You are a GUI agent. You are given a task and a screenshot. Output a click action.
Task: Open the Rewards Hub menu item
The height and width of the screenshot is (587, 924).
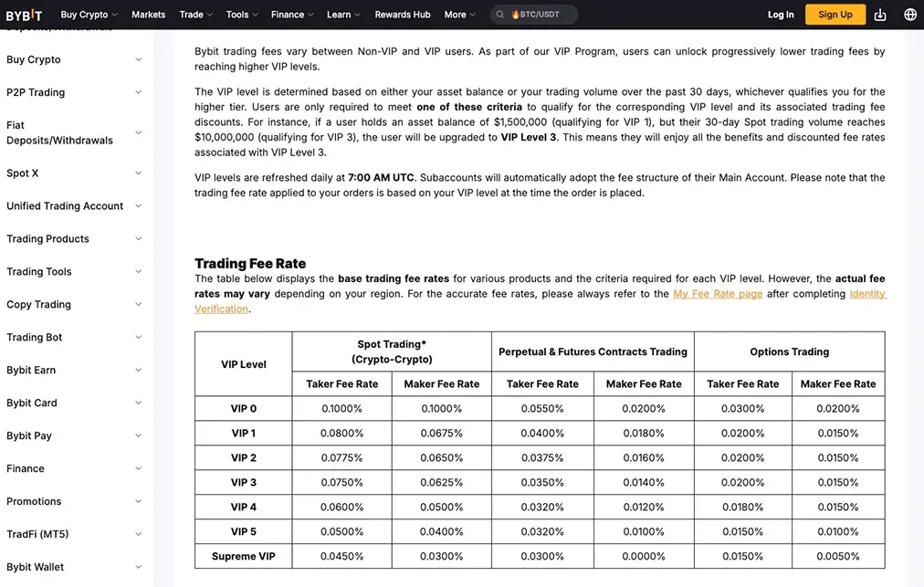click(x=402, y=15)
